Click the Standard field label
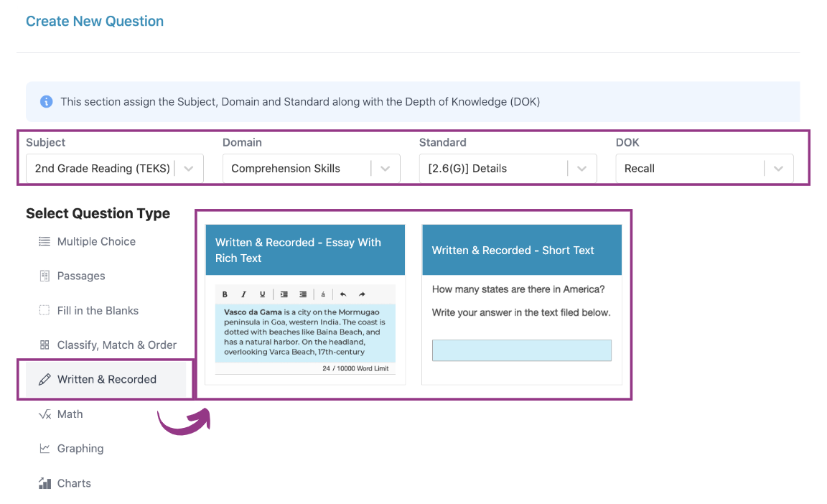 442,142
